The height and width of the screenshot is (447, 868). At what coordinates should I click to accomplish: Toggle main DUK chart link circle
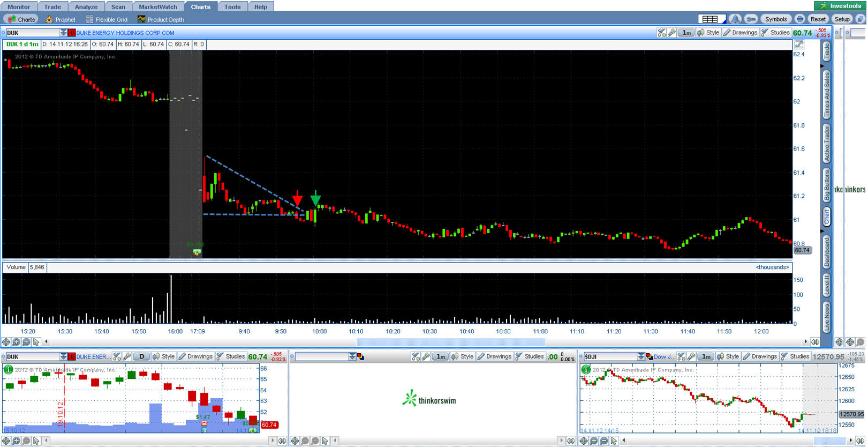(x=3, y=33)
